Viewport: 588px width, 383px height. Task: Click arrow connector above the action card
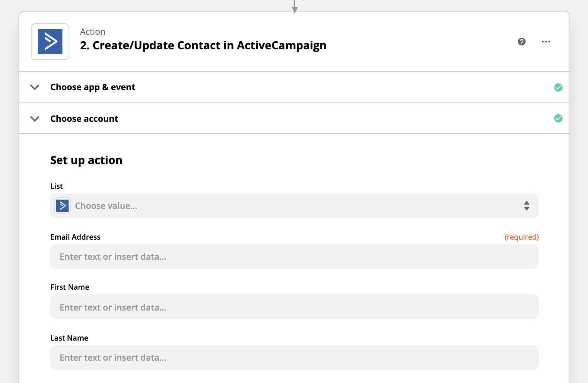pos(294,6)
